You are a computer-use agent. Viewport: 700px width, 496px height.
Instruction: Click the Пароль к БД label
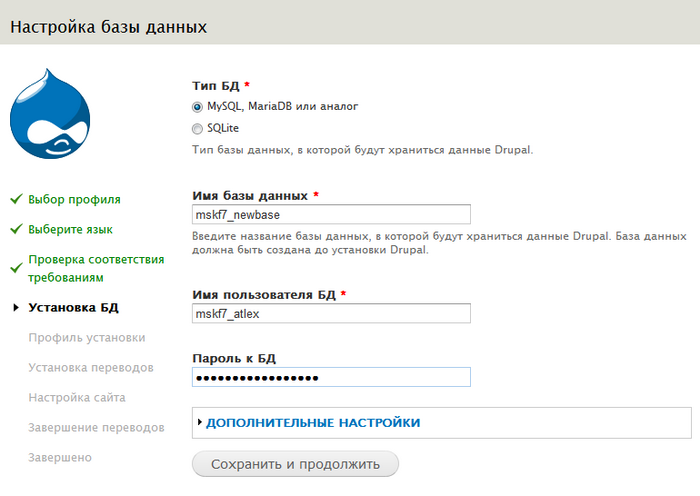click(234, 358)
